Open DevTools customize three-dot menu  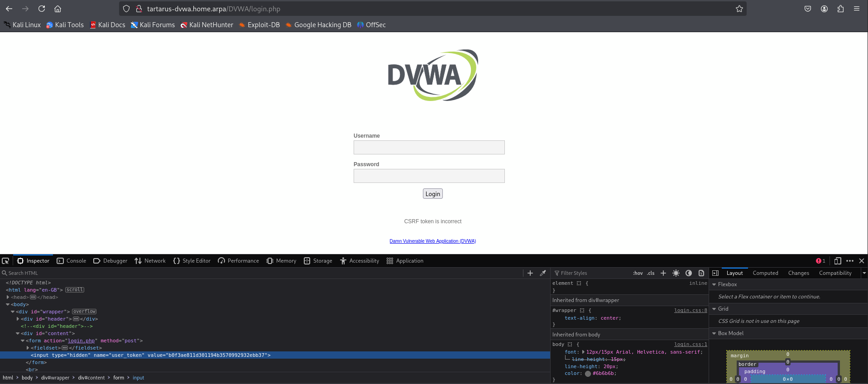pyautogui.click(x=850, y=261)
